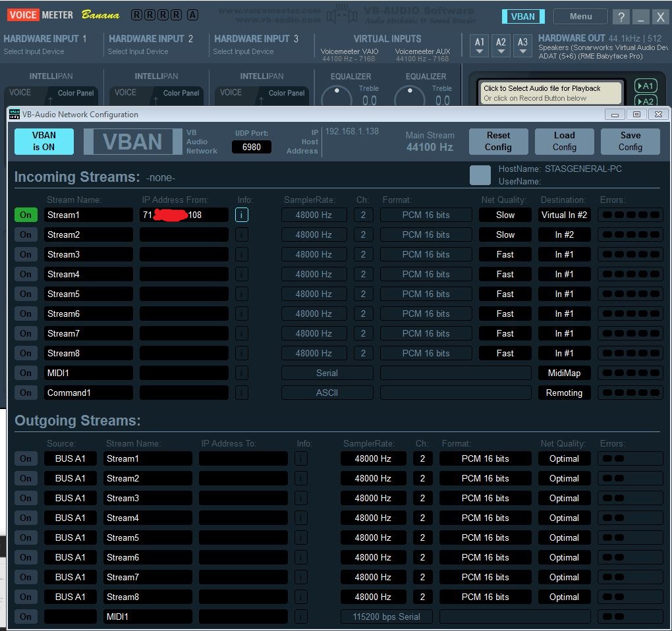Edit outgoing Stream1 IP Address To field

coord(243,459)
